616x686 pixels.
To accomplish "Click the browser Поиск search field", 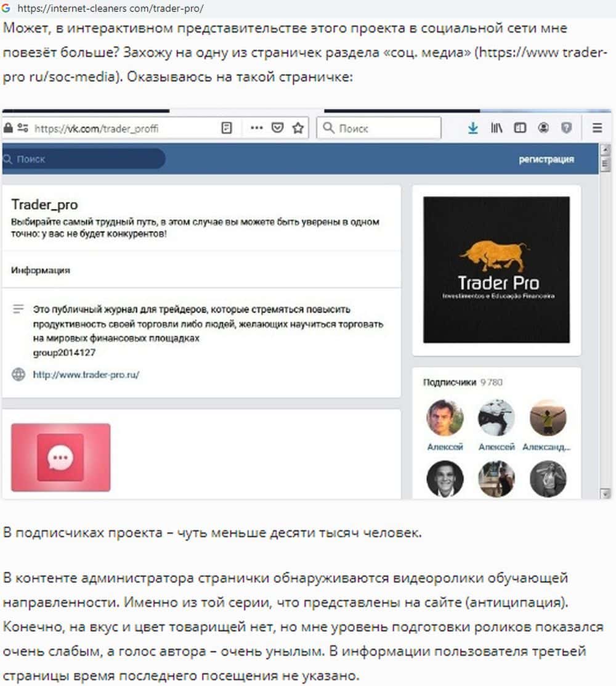I will (379, 128).
